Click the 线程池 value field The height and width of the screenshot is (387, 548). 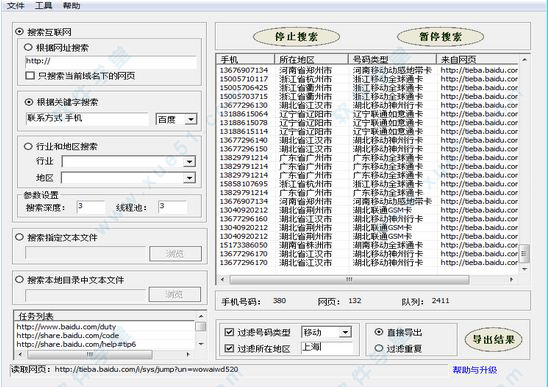[x=172, y=207]
